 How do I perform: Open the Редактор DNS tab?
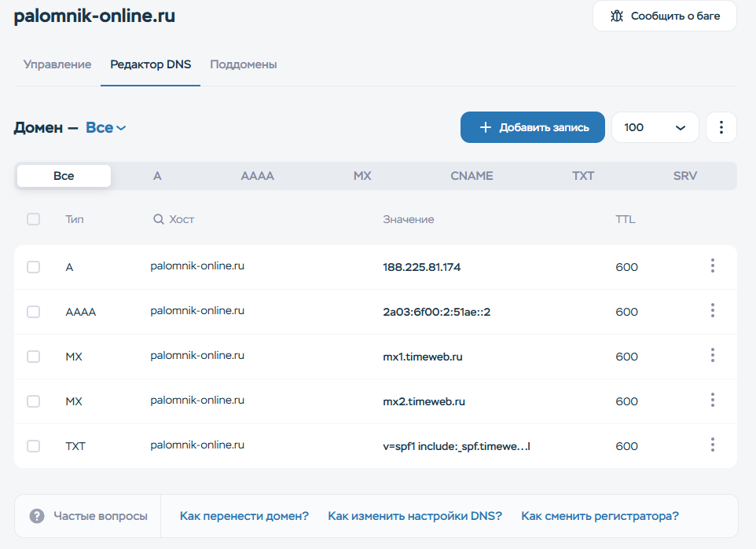pos(150,64)
